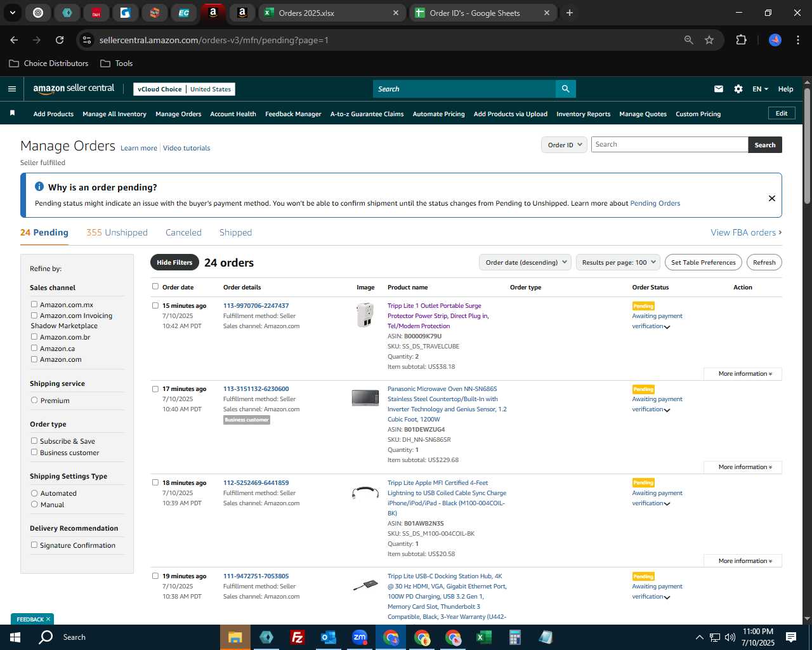Switch to the Orders 2025.xlsx browser tab
The width and height of the screenshot is (812, 650).
coord(331,13)
